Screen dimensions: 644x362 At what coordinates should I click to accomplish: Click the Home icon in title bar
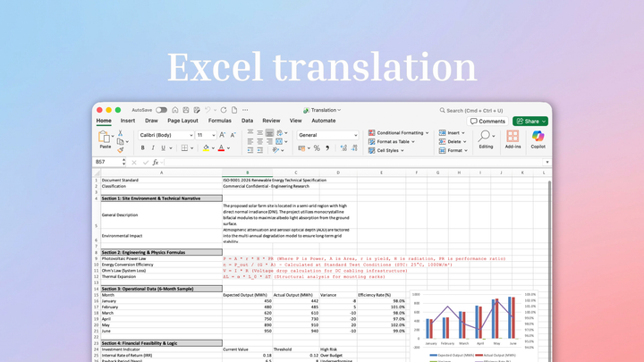tap(175, 110)
